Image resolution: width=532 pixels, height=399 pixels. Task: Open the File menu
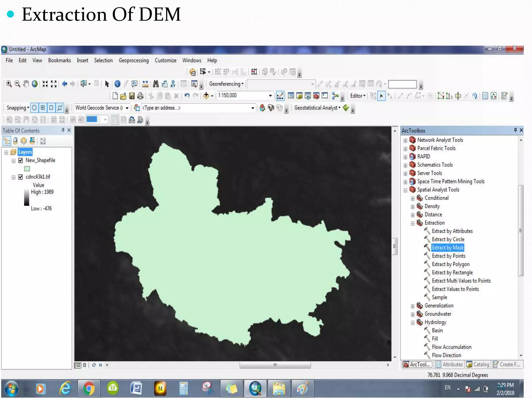tap(9, 60)
